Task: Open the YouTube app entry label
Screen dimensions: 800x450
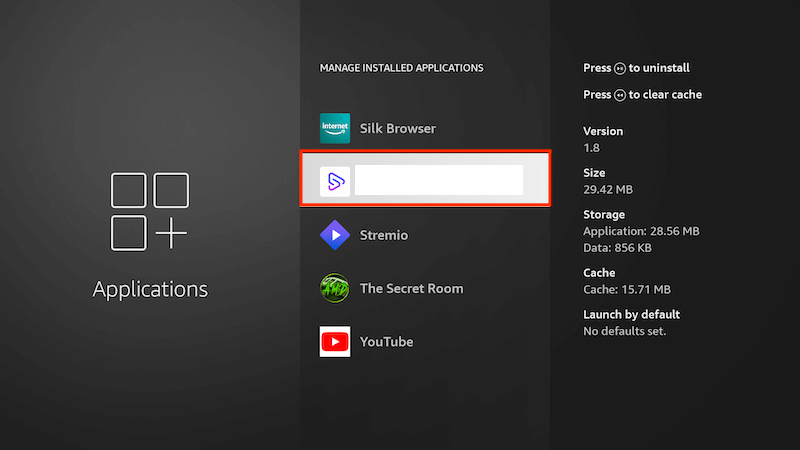Action: [x=387, y=342]
